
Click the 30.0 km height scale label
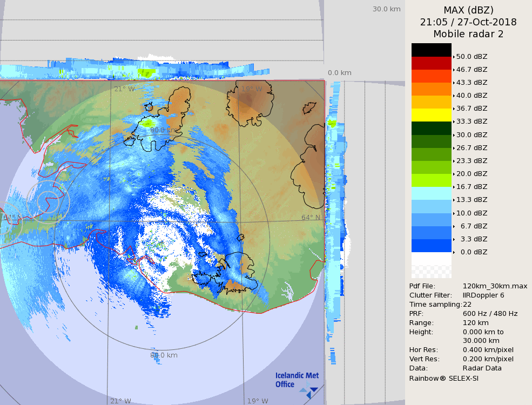(386, 9)
